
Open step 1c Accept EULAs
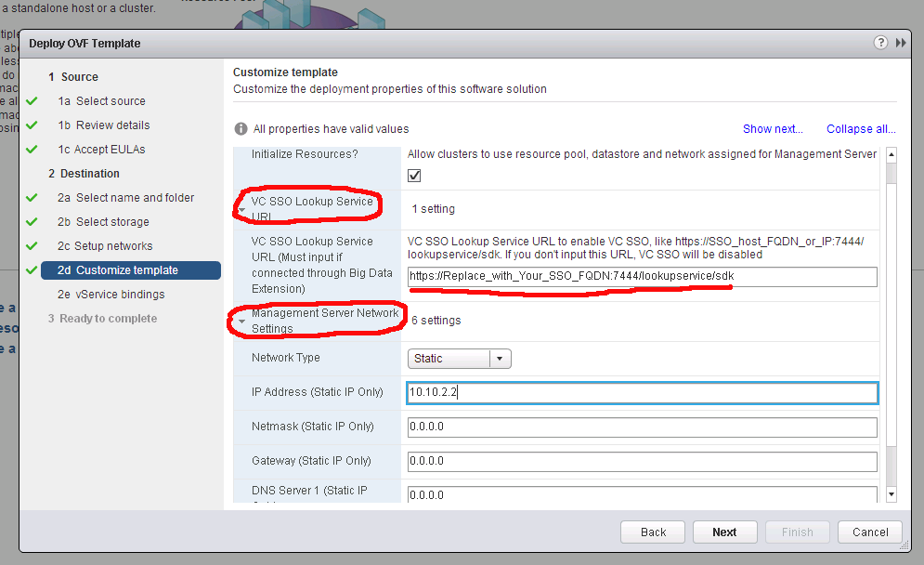(111, 150)
